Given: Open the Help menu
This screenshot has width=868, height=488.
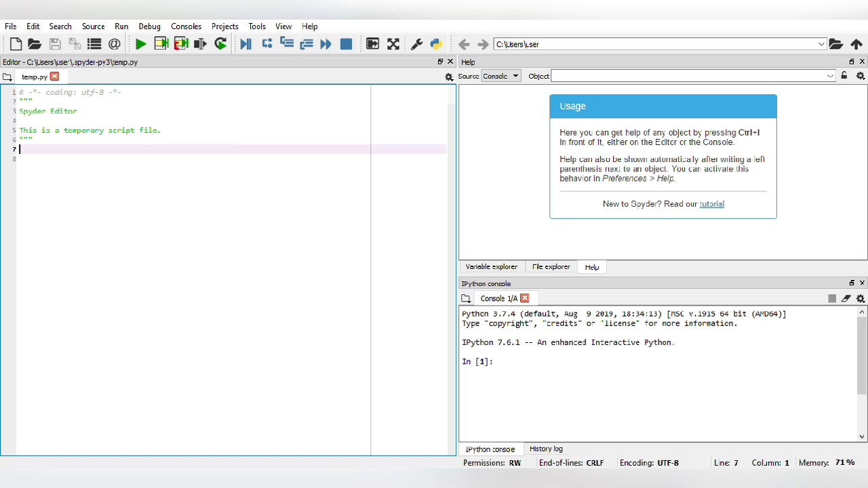Looking at the screenshot, I should (310, 26).
